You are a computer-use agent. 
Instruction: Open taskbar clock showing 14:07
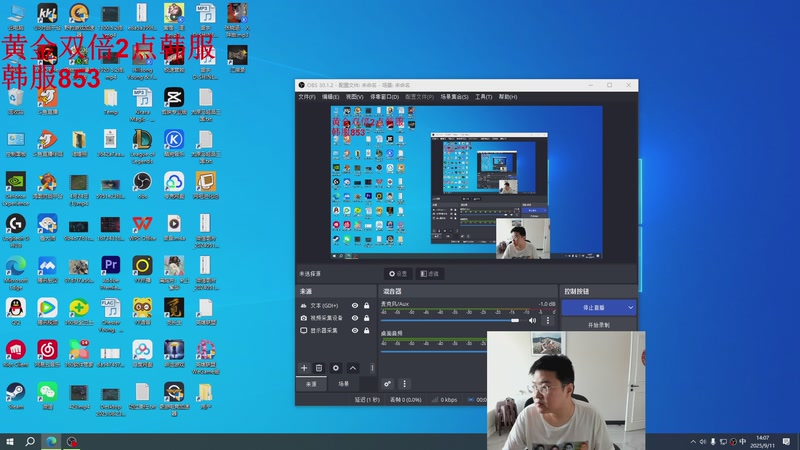pyautogui.click(x=762, y=441)
